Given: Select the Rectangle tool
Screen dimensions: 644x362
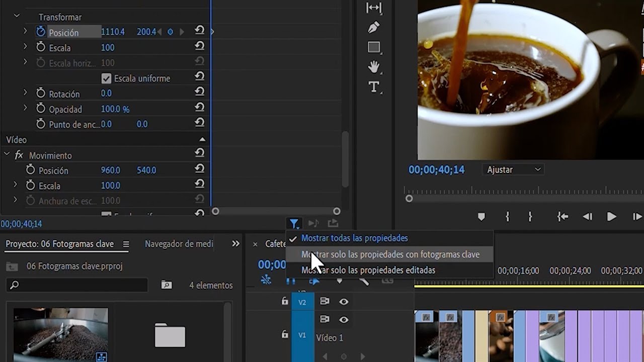Looking at the screenshot, I should pyautogui.click(x=373, y=46).
